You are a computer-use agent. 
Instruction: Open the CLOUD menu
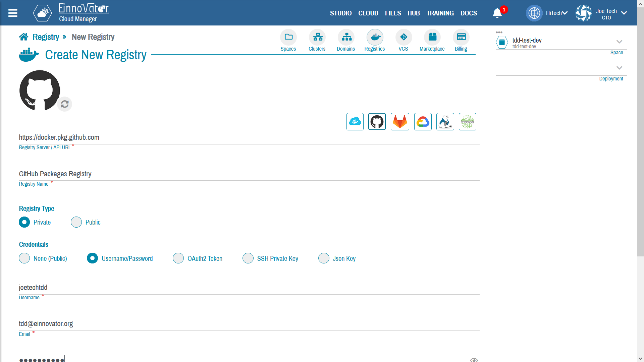click(x=368, y=13)
